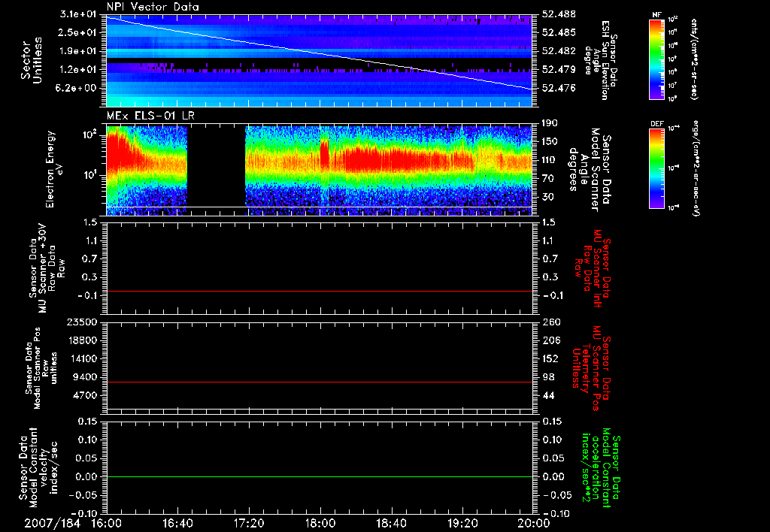Click the 150 scanner angle tick label
The height and width of the screenshot is (532, 770).
550,142
